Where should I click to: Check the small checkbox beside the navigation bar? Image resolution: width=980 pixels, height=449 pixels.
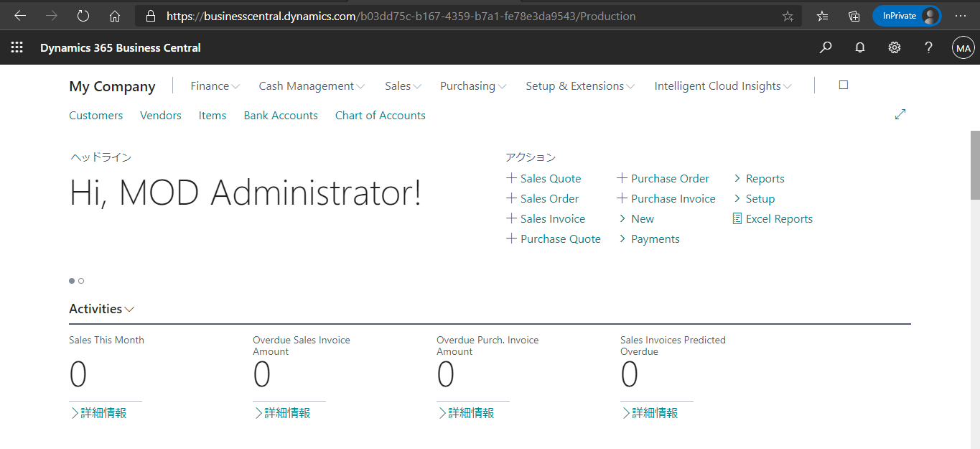tap(843, 84)
